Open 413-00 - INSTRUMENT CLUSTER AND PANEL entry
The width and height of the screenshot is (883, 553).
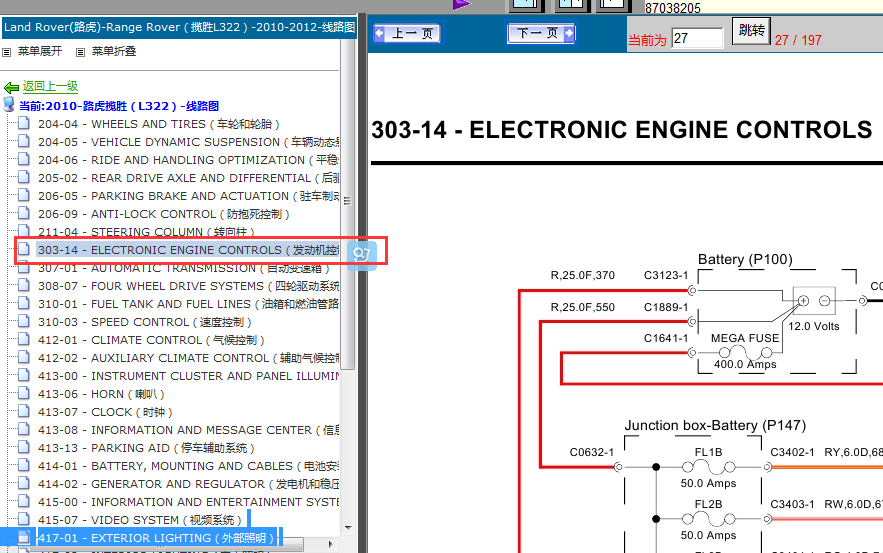pyautogui.click(x=188, y=376)
